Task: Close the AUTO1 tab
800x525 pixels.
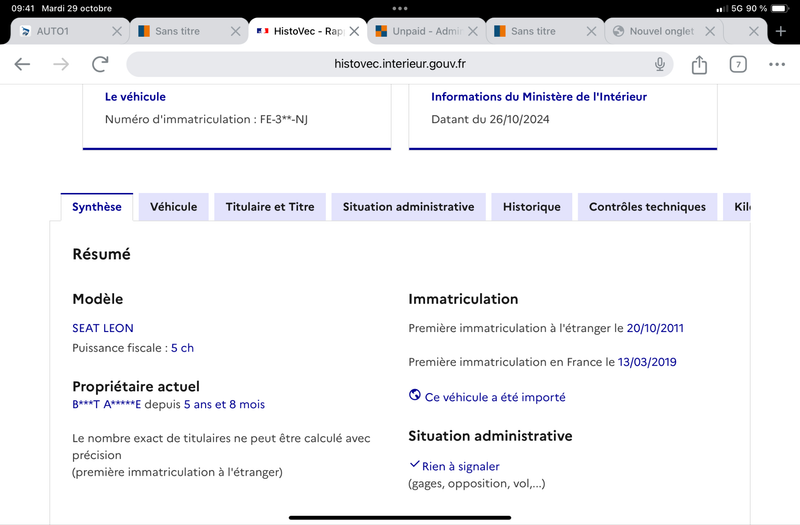Action: click(117, 31)
